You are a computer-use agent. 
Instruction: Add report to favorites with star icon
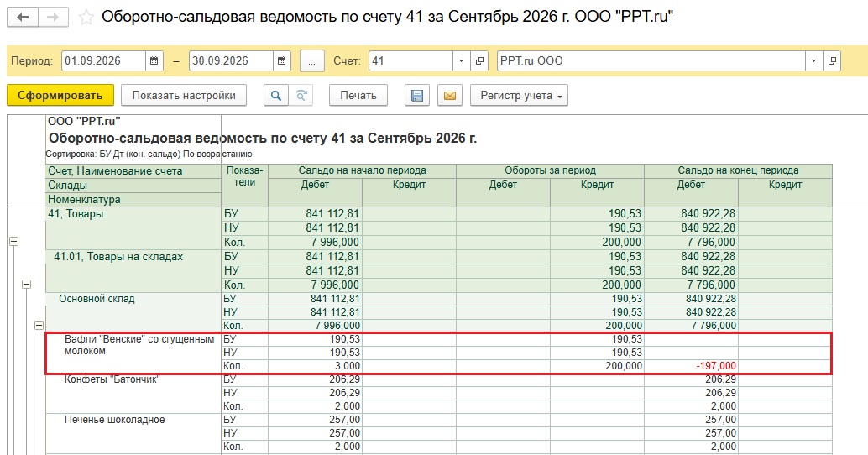tap(86, 17)
